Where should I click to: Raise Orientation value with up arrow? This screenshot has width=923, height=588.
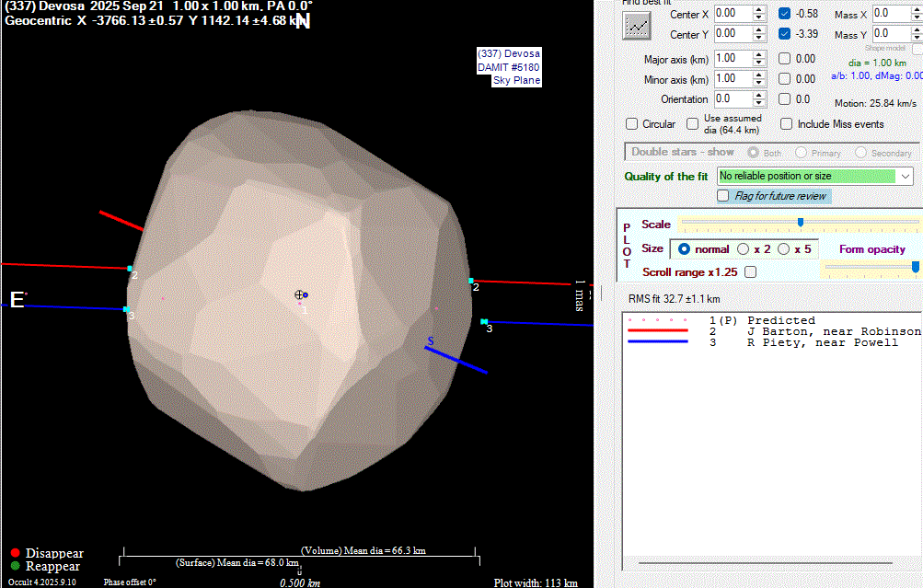coord(758,95)
